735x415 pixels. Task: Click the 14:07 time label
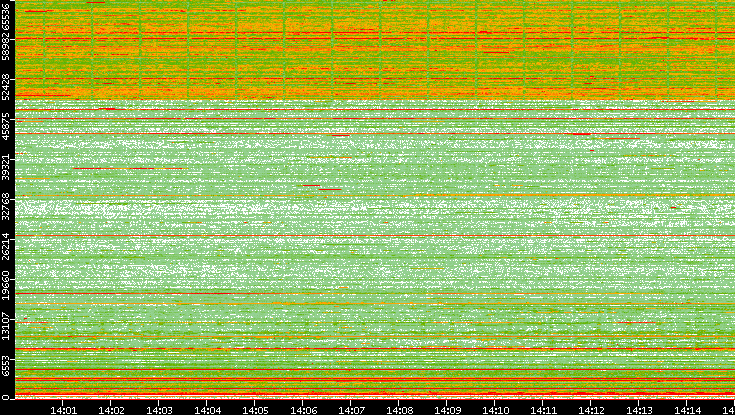352,411
